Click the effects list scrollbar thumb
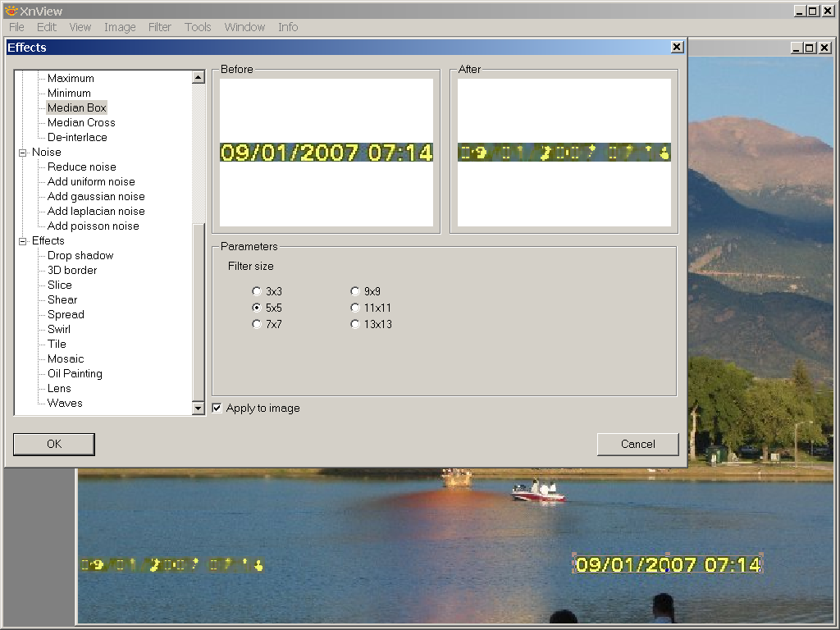 (x=199, y=313)
